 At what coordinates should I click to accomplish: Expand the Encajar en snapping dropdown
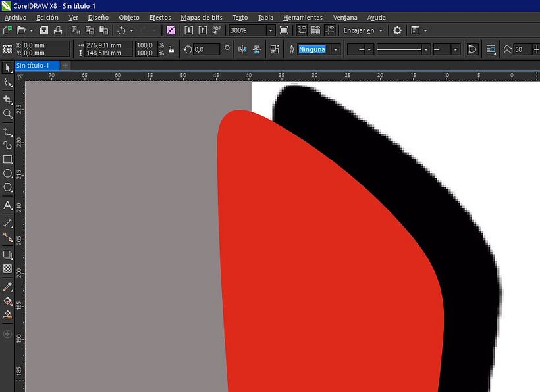click(379, 30)
